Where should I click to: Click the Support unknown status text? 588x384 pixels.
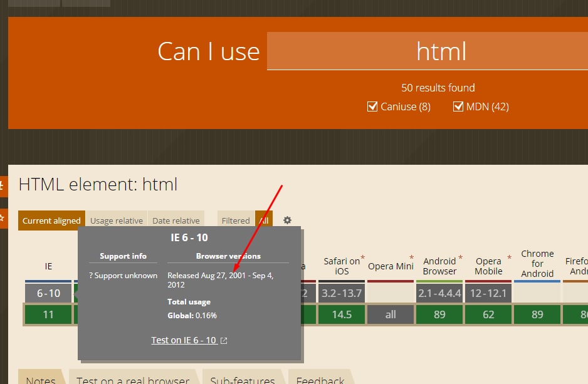pos(123,276)
